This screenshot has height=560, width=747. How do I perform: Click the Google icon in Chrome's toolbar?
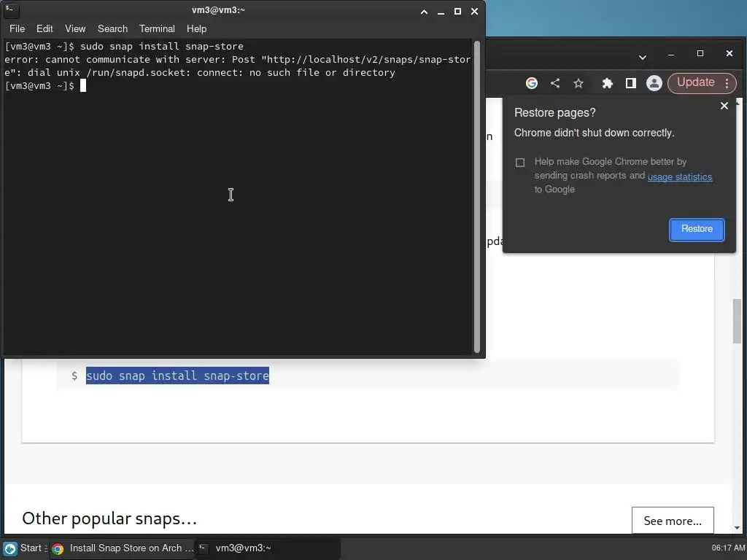click(532, 83)
